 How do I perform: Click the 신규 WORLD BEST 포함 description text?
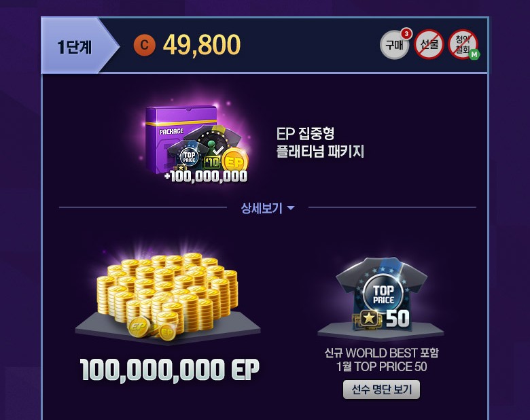pos(381,353)
